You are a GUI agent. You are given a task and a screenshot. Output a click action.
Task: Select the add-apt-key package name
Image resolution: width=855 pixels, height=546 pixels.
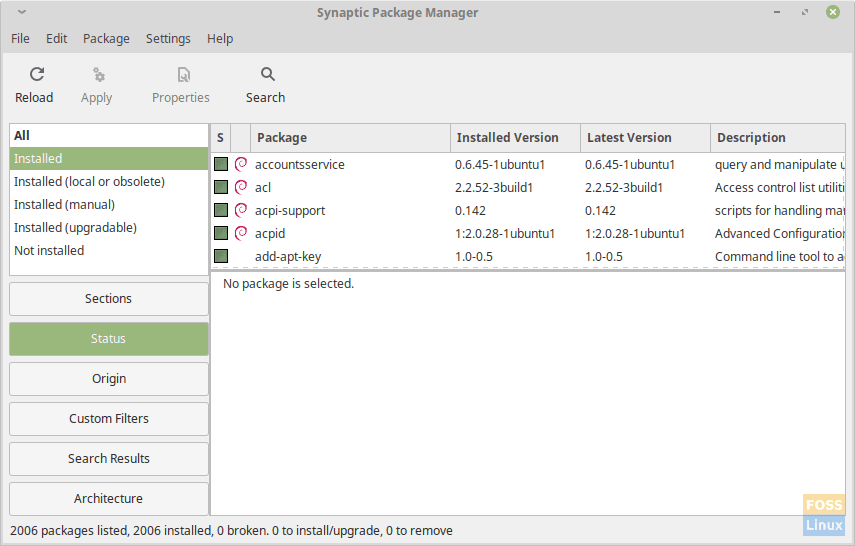tap(288, 256)
